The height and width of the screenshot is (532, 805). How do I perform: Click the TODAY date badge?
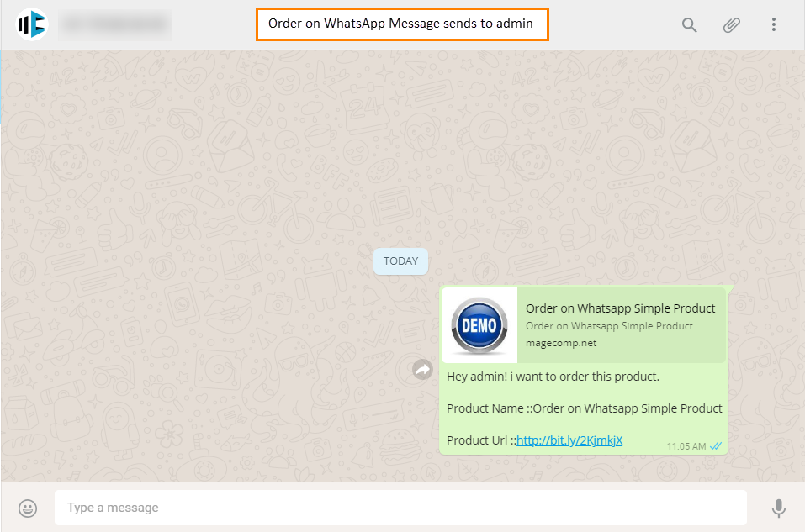point(400,261)
